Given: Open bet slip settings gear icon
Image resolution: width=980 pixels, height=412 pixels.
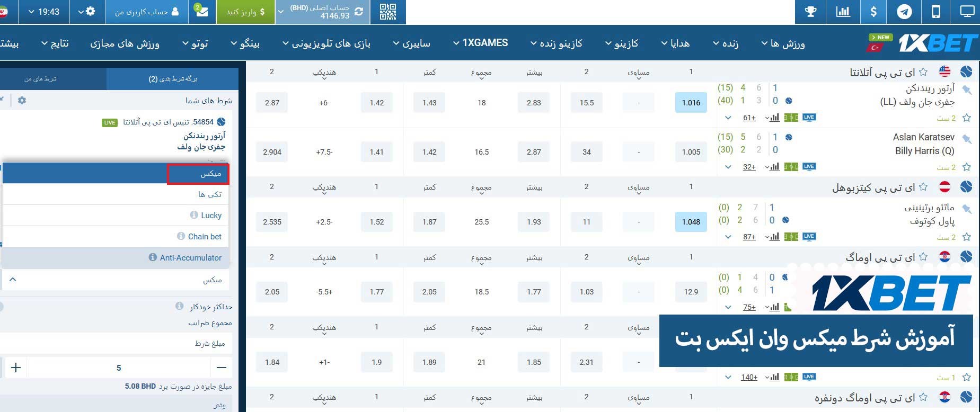Looking at the screenshot, I should point(22,100).
